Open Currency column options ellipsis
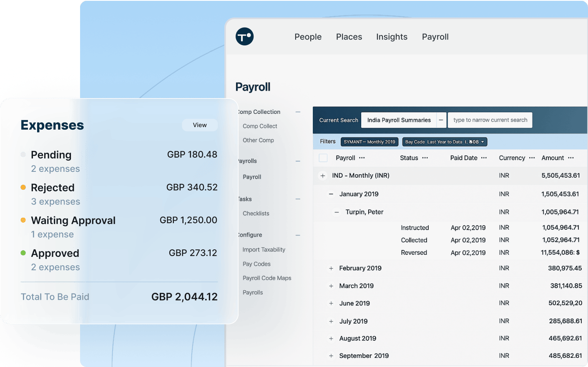Image resolution: width=588 pixels, height=367 pixels. pyautogui.click(x=532, y=158)
